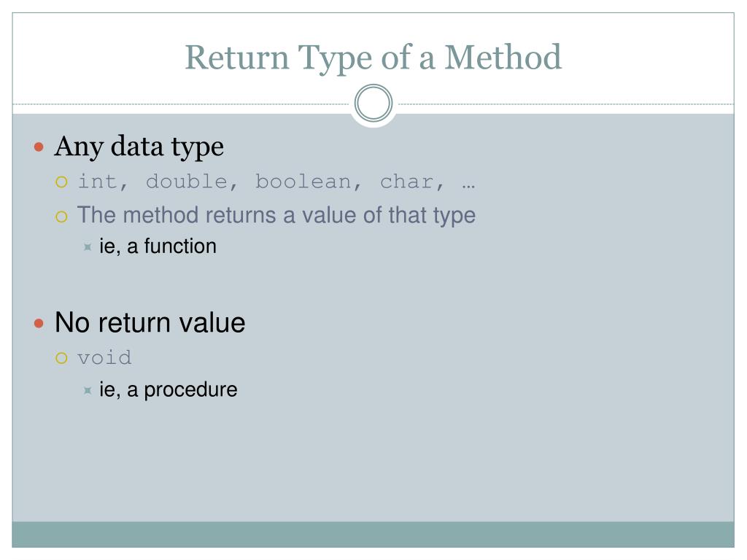This screenshot has width=747, height=560.
Task: Click the small star bullet before ie, a function
Action: [88, 246]
